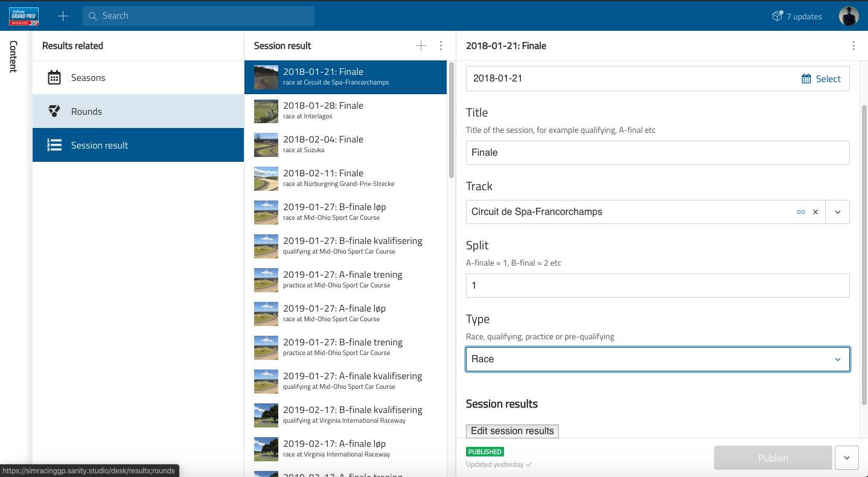Open the 7 updates package icon
Image resolution: width=868 pixels, height=477 pixels.
[777, 16]
